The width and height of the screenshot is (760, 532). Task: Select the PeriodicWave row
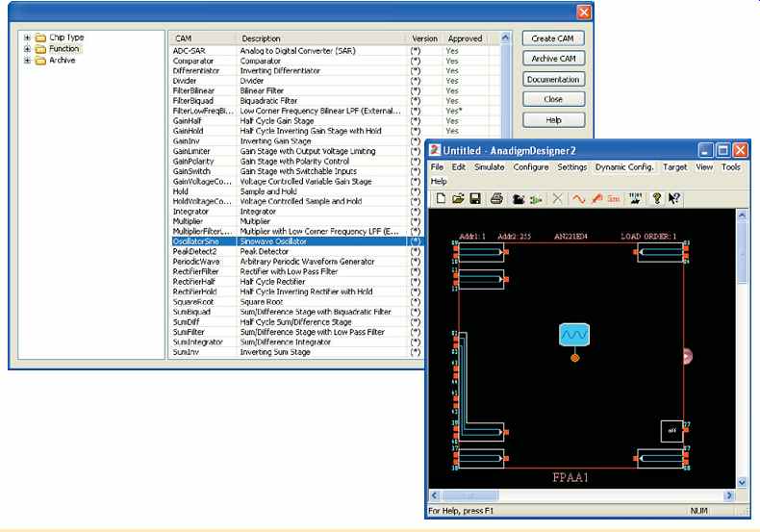point(296,262)
